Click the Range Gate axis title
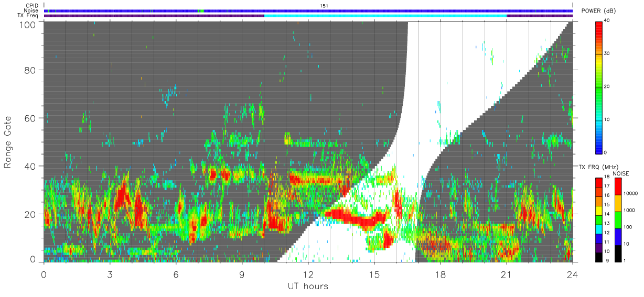The width and height of the screenshot is (644, 297). 8,142
